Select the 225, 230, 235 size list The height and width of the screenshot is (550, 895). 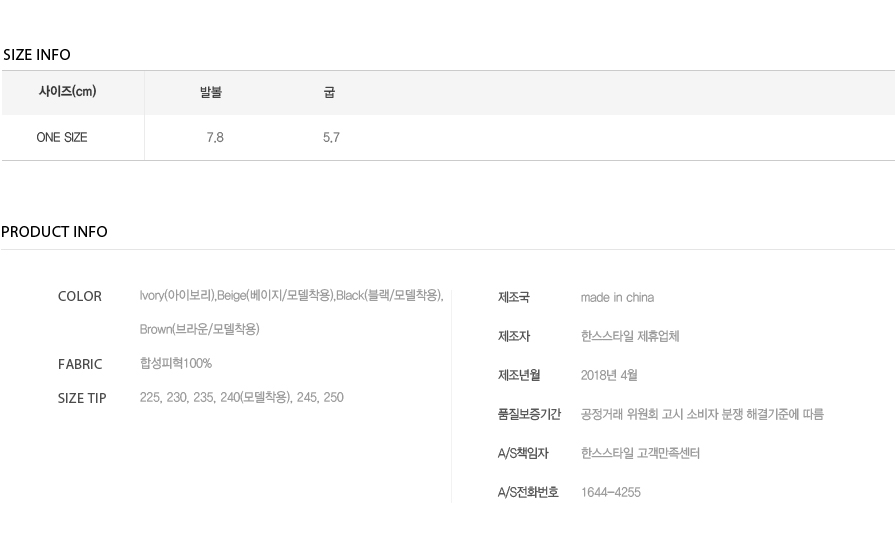(x=241, y=397)
